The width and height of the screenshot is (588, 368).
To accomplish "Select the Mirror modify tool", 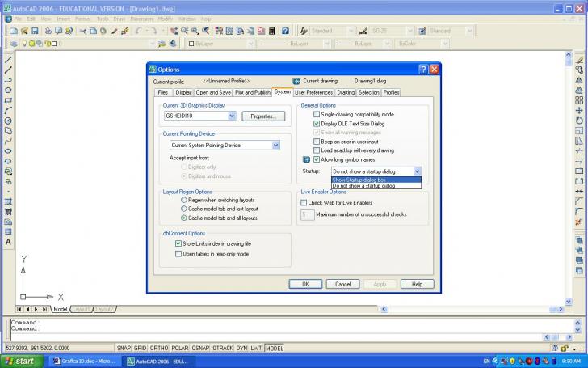I will 579,80.
